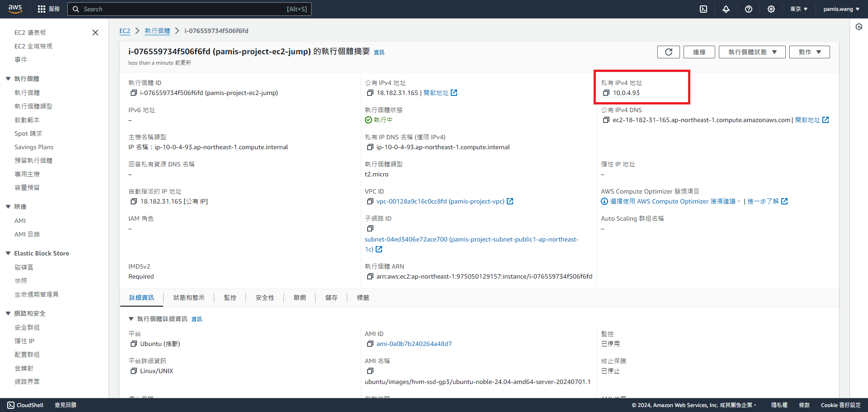Viewport: 868px width, 412px height.
Task: Click the refresh instance summary button
Action: point(669,52)
